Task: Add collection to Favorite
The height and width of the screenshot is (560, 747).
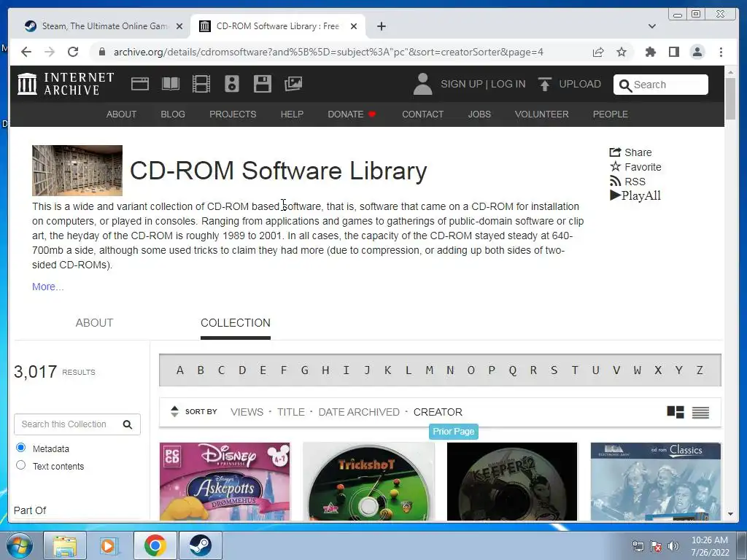Action: (x=635, y=167)
